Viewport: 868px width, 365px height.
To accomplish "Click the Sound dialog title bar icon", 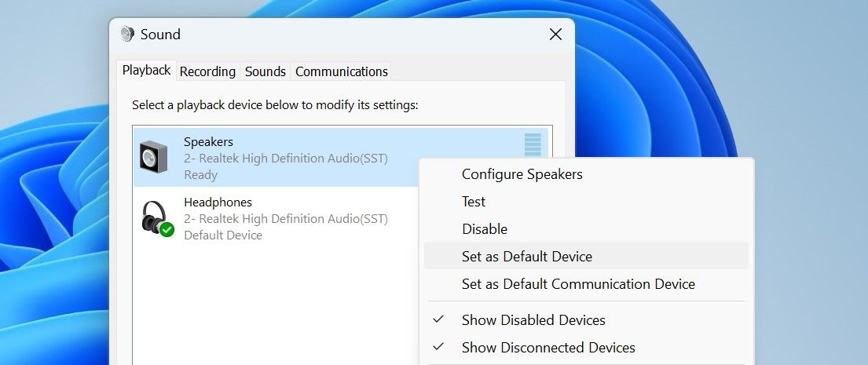I will [x=127, y=35].
